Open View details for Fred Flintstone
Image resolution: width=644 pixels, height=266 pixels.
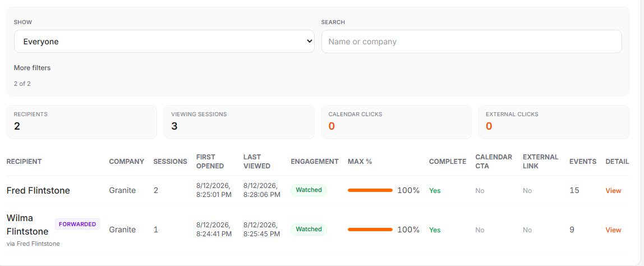click(x=613, y=190)
